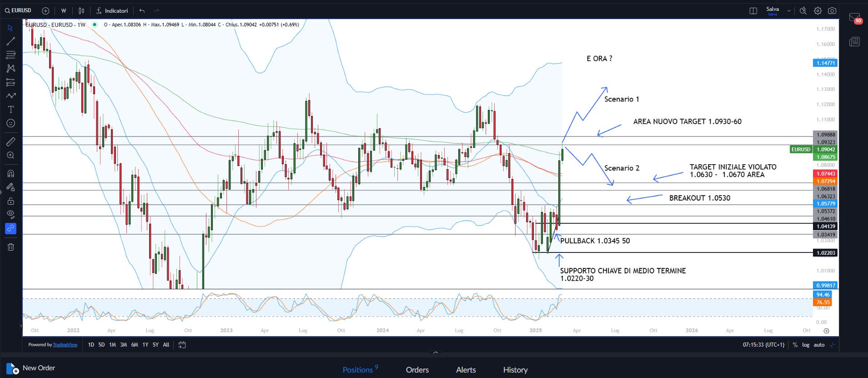Toggle lock all drawing tools
The width and height of the screenshot is (868, 378).
(10, 201)
